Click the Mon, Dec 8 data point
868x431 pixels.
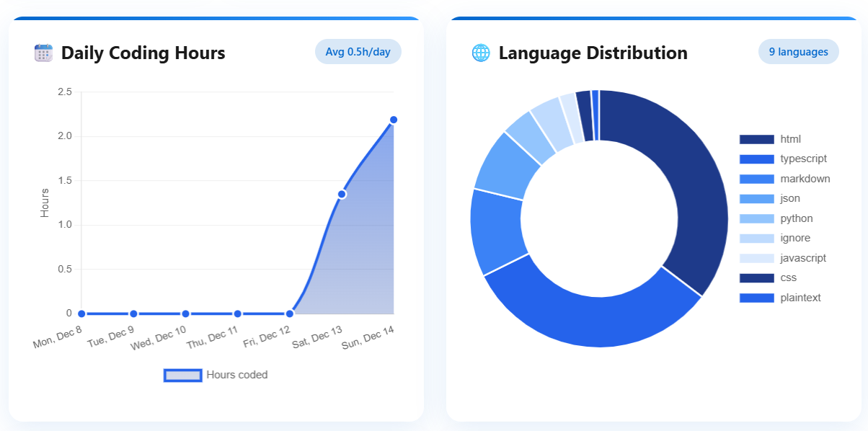click(x=81, y=314)
